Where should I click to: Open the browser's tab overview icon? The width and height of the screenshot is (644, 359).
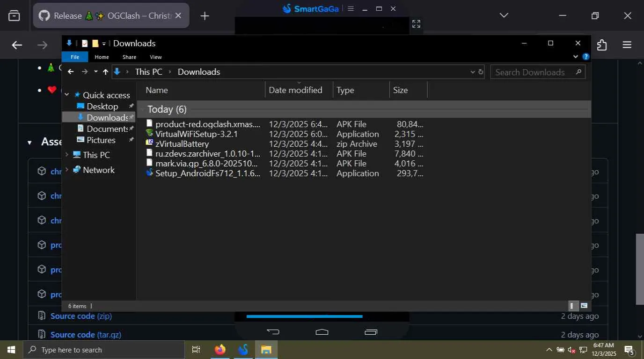point(15,15)
